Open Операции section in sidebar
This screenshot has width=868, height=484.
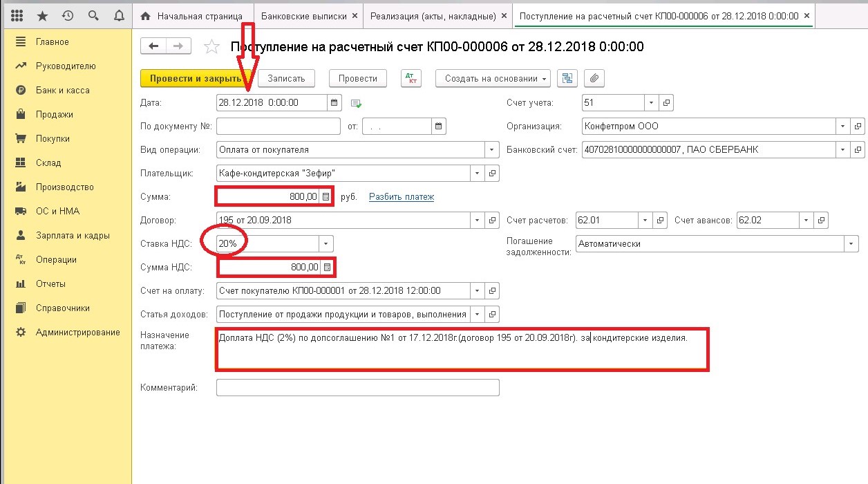click(x=56, y=259)
